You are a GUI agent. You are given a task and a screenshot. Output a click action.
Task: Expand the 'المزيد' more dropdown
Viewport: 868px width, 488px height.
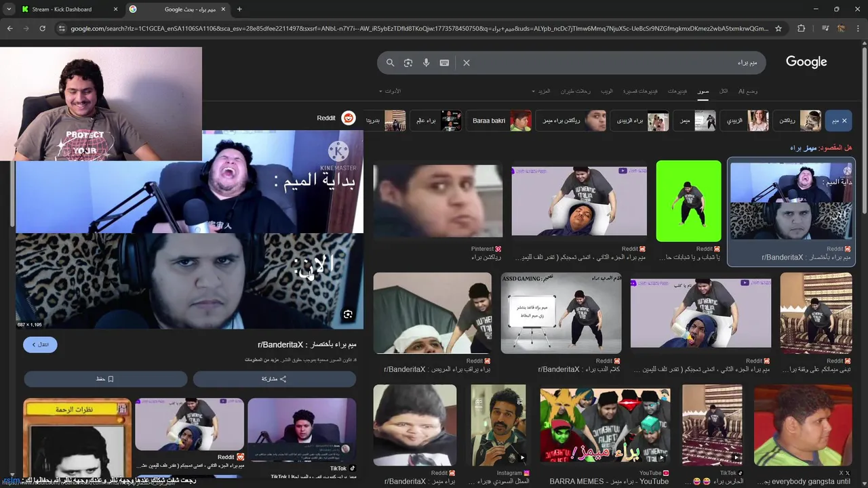click(541, 91)
